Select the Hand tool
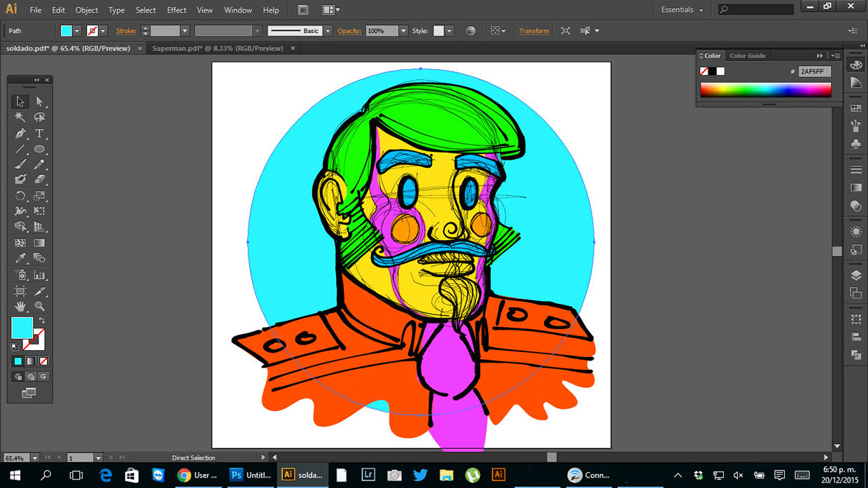Viewport: 868px width, 488px height. [x=20, y=306]
